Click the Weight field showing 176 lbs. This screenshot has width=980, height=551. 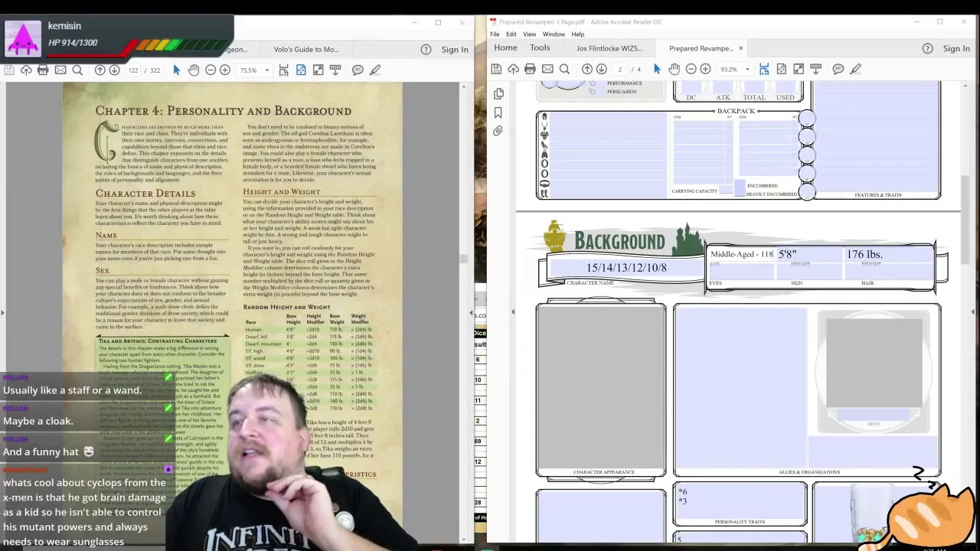point(888,254)
